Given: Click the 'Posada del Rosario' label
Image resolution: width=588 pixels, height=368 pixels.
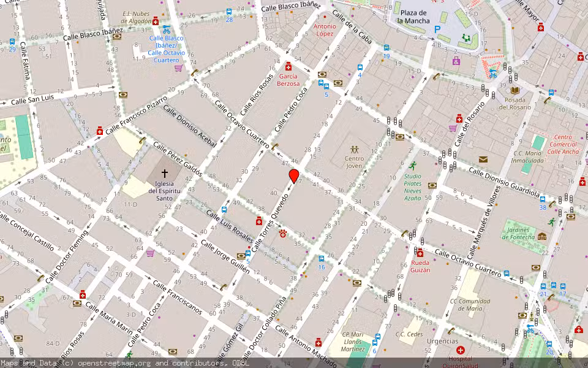Looking at the screenshot, I should tap(515, 103).
